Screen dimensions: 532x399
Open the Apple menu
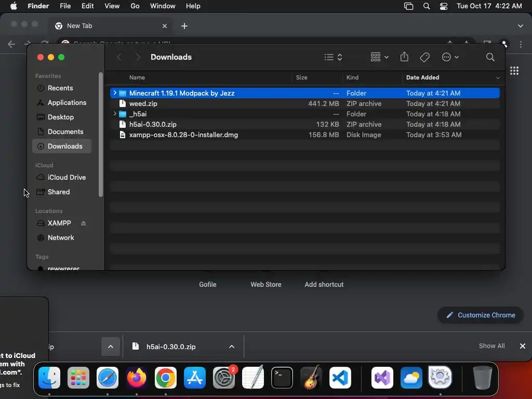click(x=14, y=6)
